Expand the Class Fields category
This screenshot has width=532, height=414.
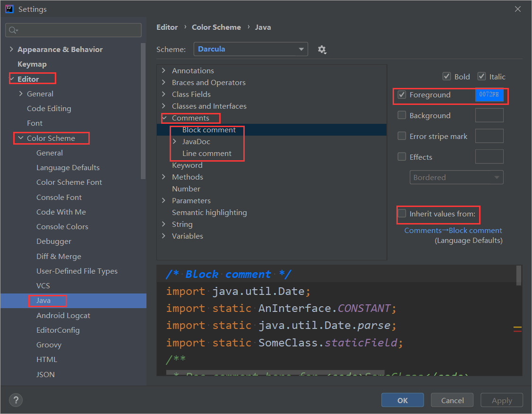[x=164, y=94]
